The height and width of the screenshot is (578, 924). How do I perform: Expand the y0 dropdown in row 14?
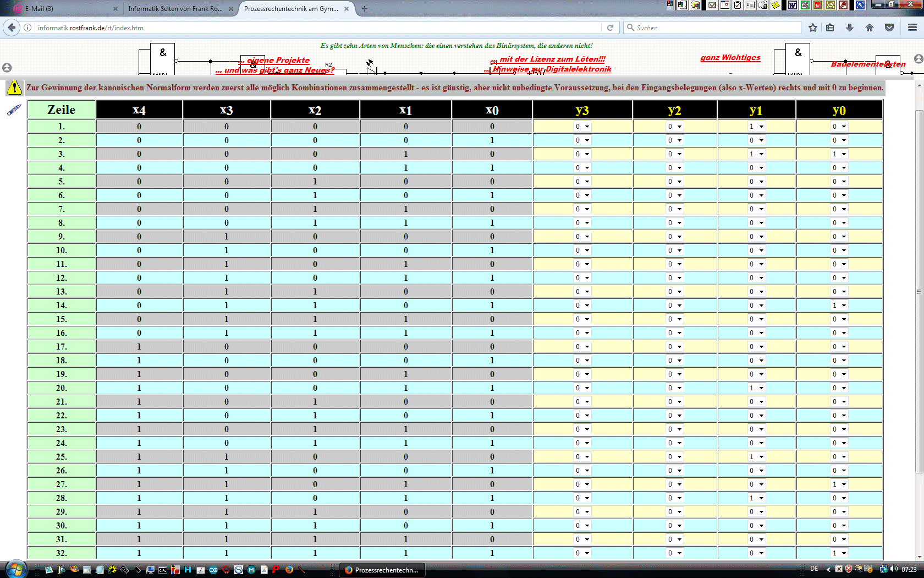839,306
